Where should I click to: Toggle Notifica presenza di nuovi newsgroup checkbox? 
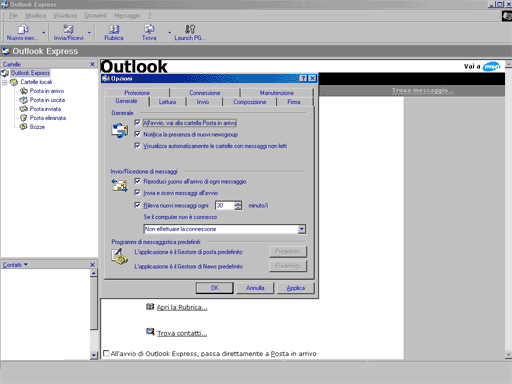point(137,134)
